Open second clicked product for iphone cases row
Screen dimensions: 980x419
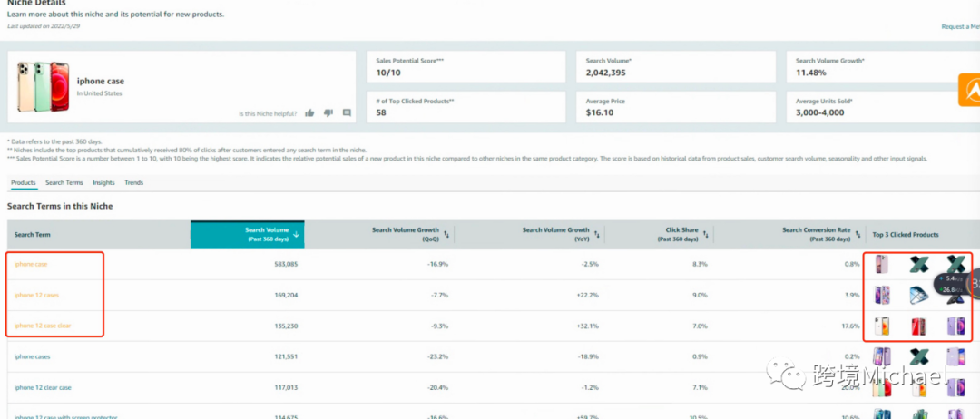(x=918, y=356)
